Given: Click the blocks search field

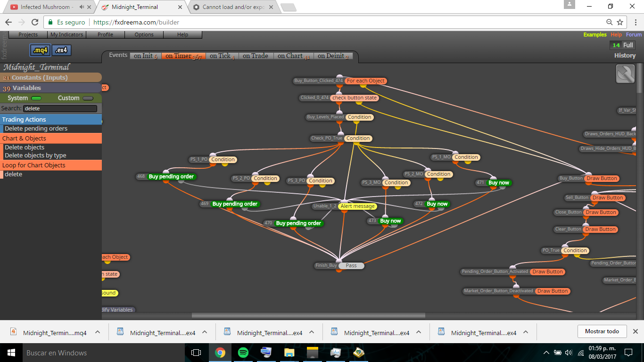Looking at the screenshot, I should (x=60, y=108).
